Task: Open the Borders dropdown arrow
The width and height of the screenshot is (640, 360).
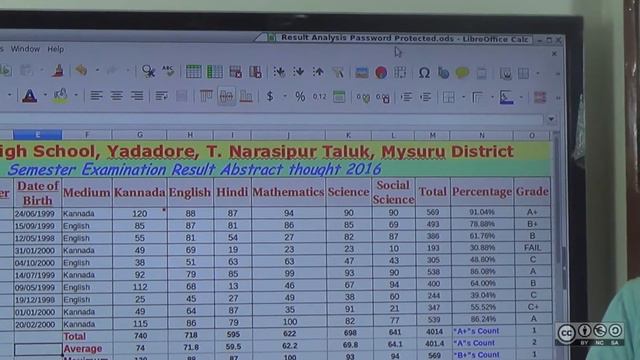Action: (x=463, y=97)
